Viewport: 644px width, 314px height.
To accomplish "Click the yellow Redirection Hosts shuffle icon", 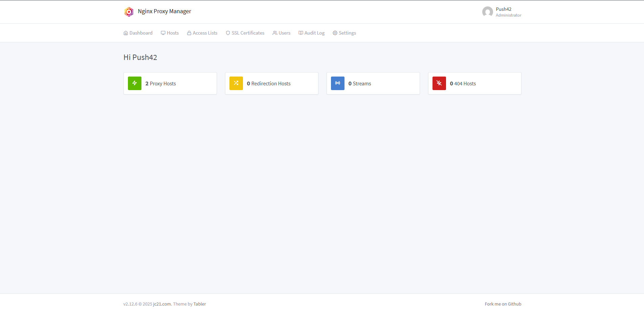I will (236, 83).
